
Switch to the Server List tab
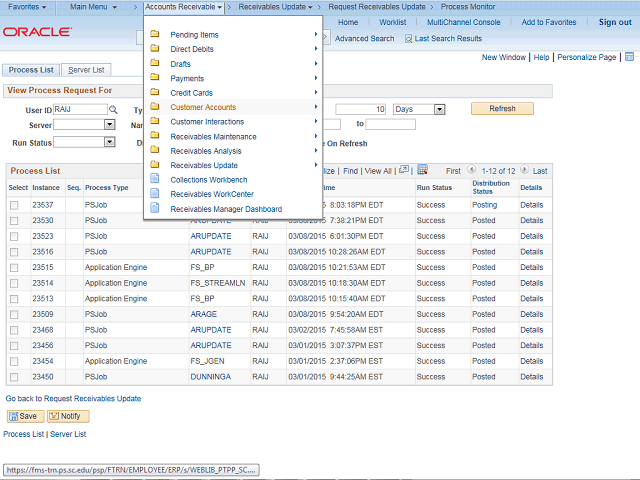pyautogui.click(x=86, y=70)
